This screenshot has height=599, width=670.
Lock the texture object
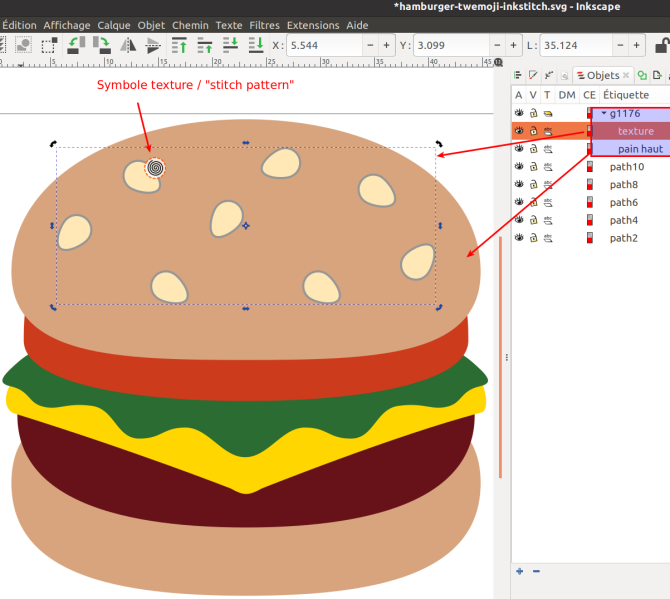533,131
